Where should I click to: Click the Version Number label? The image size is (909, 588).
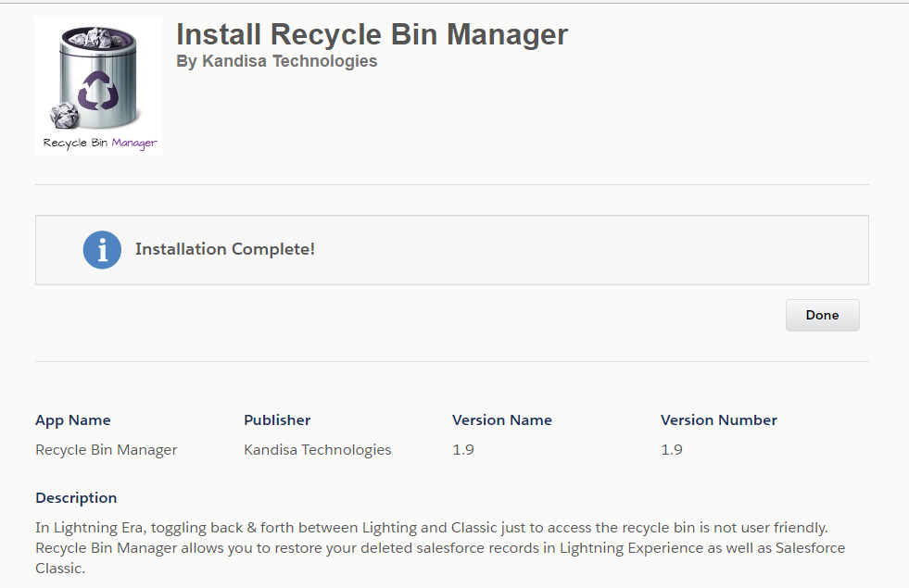(719, 420)
